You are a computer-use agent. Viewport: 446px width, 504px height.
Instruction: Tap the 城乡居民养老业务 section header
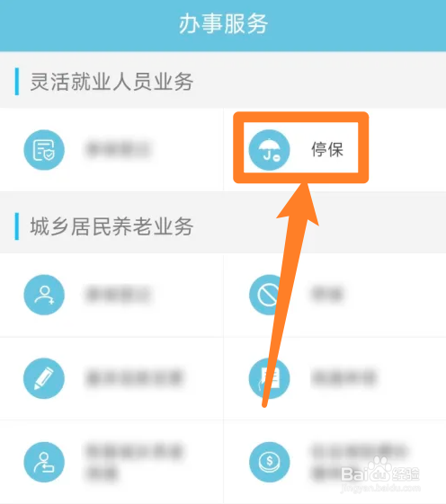[x=111, y=226]
